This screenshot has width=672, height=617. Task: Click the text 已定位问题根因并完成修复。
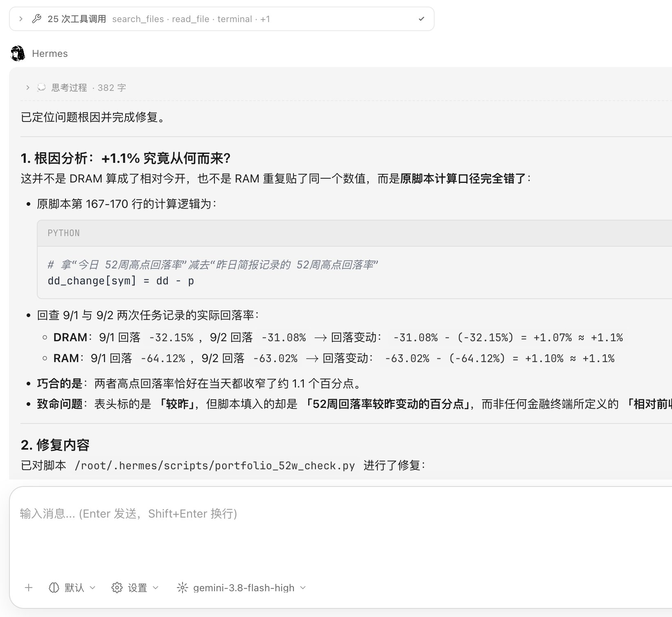pyautogui.click(x=94, y=117)
